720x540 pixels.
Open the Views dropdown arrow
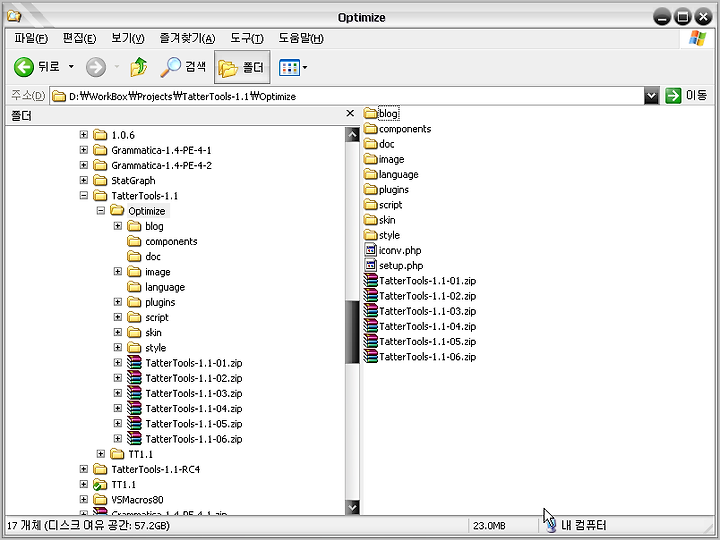tap(305, 68)
